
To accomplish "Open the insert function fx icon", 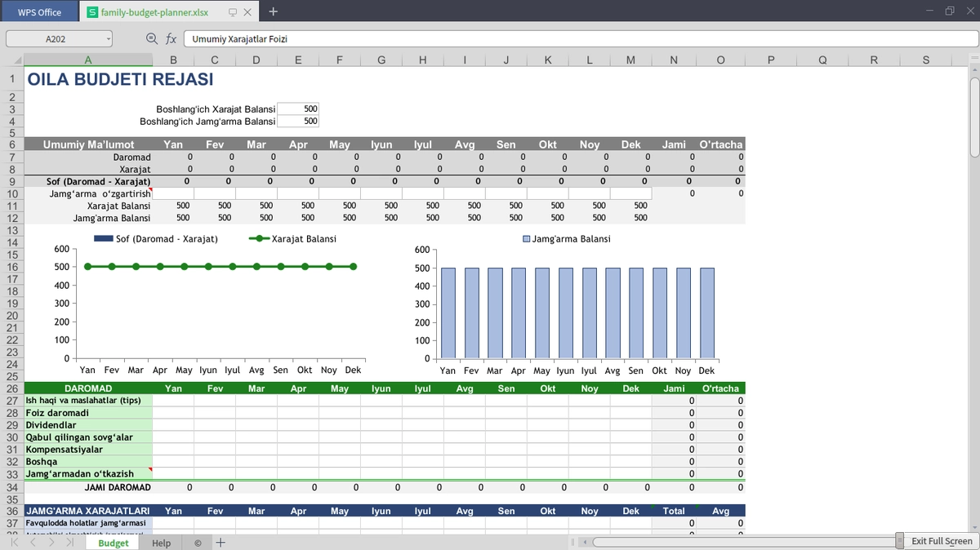I will (171, 38).
